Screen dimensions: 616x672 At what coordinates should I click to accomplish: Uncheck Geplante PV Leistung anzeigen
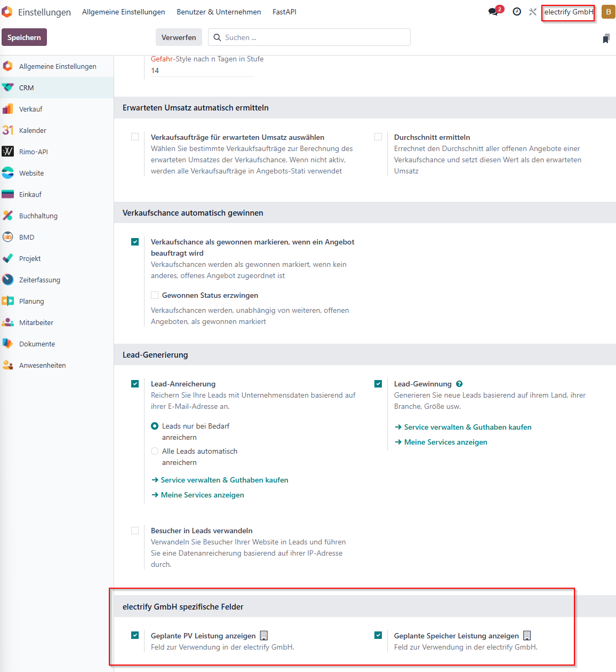click(135, 635)
